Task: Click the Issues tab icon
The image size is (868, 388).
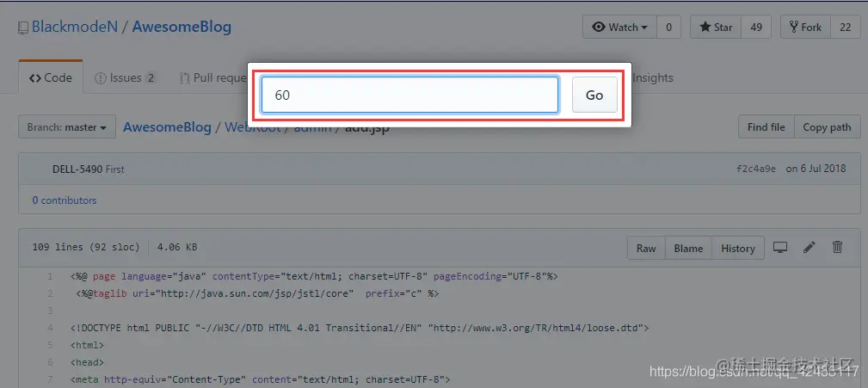Action: click(100, 78)
